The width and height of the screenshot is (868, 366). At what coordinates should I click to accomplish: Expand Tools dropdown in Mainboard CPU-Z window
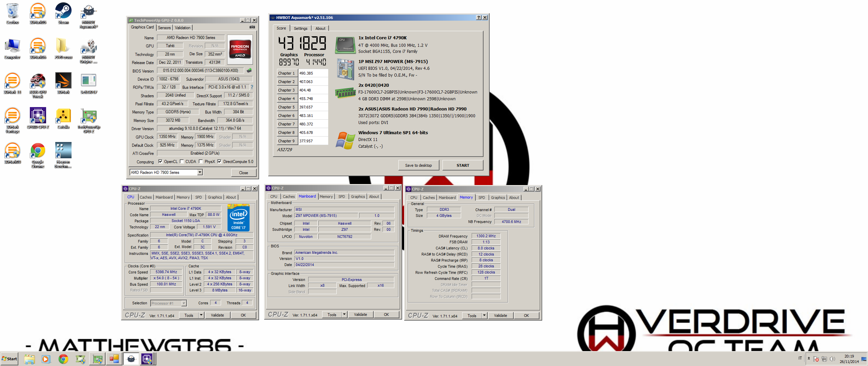(344, 314)
